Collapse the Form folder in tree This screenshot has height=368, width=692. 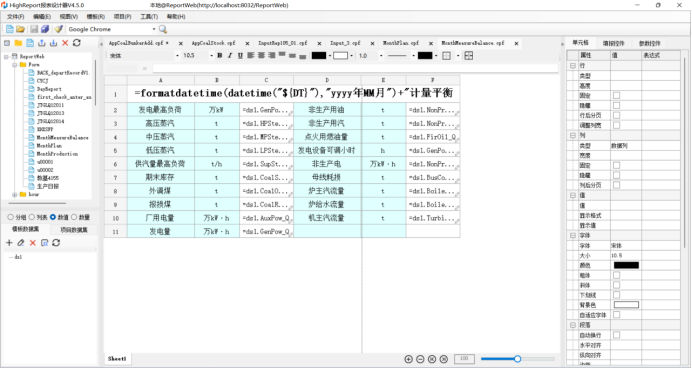coord(15,64)
